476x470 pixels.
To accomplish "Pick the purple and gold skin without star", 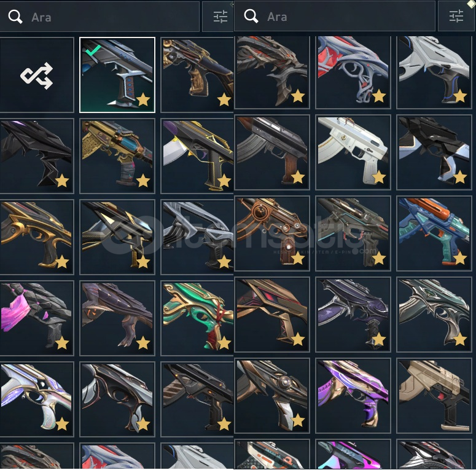I will 353,396.
